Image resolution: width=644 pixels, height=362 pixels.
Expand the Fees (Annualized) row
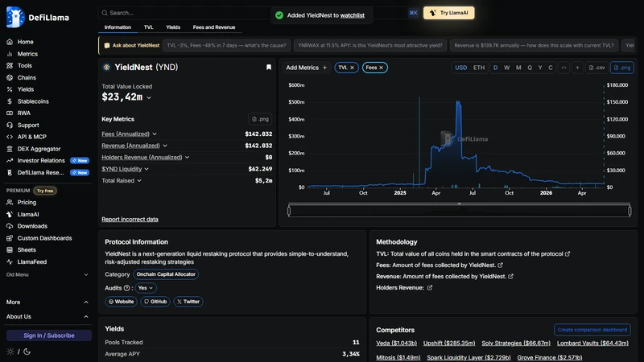point(155,134)
